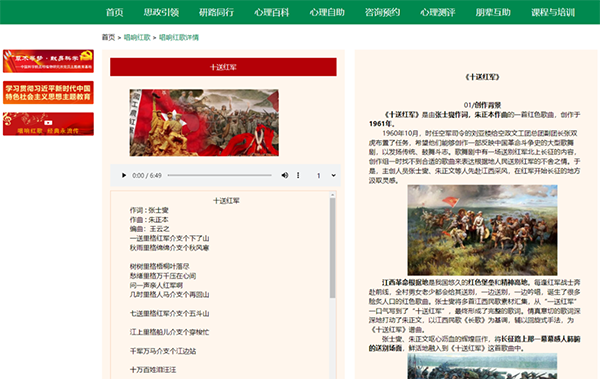Image resolution: width=600 pixels, height=379 pixels.
Task: Open the 思政引领 menu item
Action: [161, 12]
